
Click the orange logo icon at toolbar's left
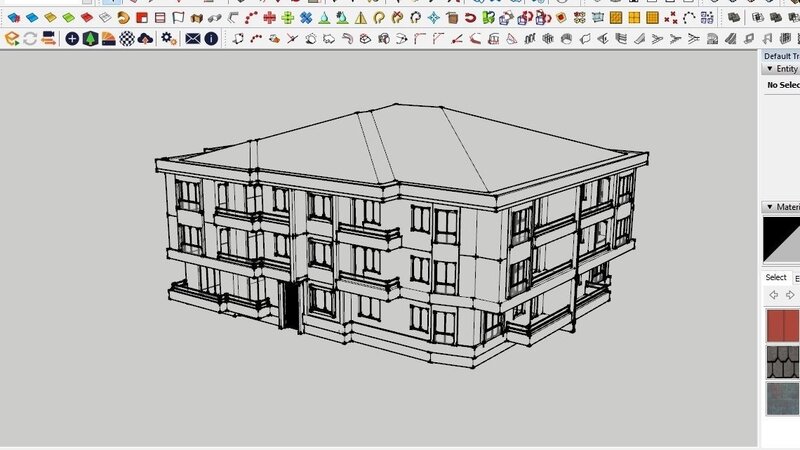click(x=11, y=38)
